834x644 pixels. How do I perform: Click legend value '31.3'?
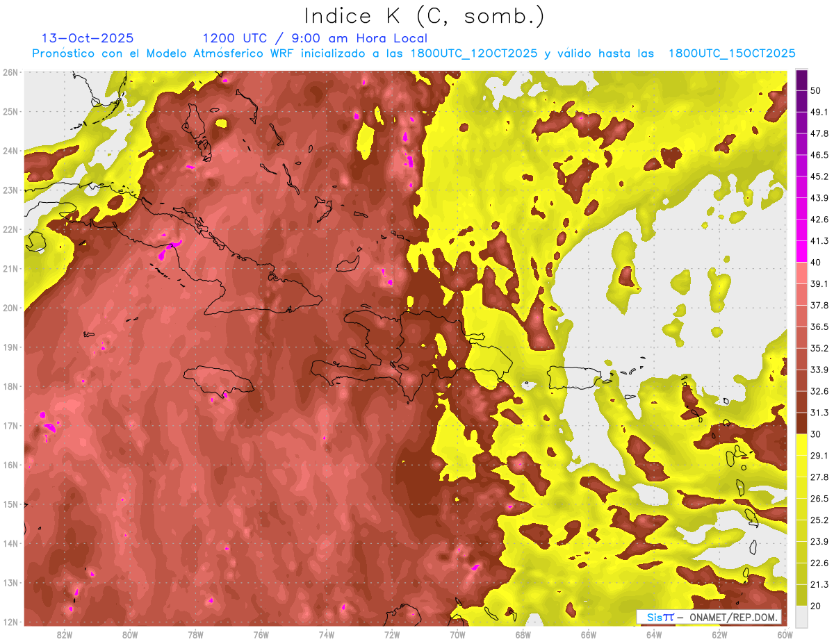point(819,413)
